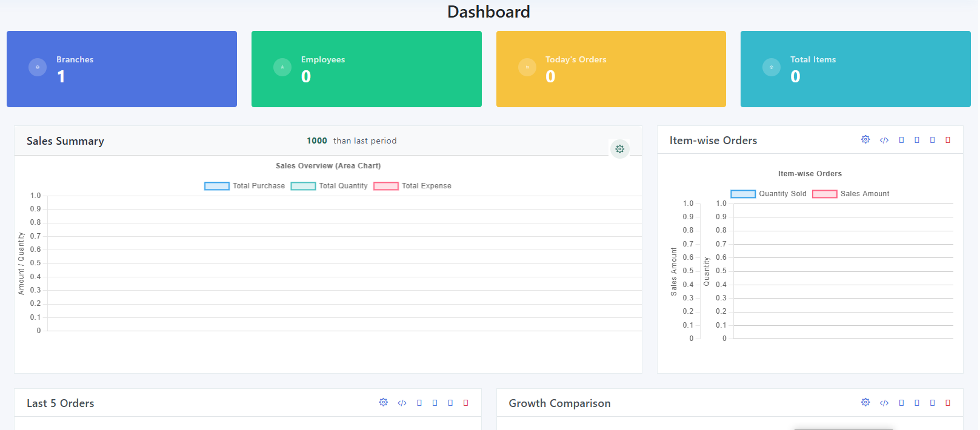
Task: Click the blue square icon beside red icon in Last 5 Orders
Action: [x=450, y=403]
